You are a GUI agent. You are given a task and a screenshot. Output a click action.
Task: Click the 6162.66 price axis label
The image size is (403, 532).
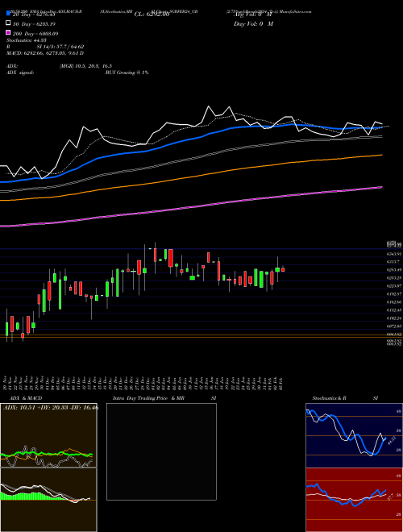(x=394, y=302)
